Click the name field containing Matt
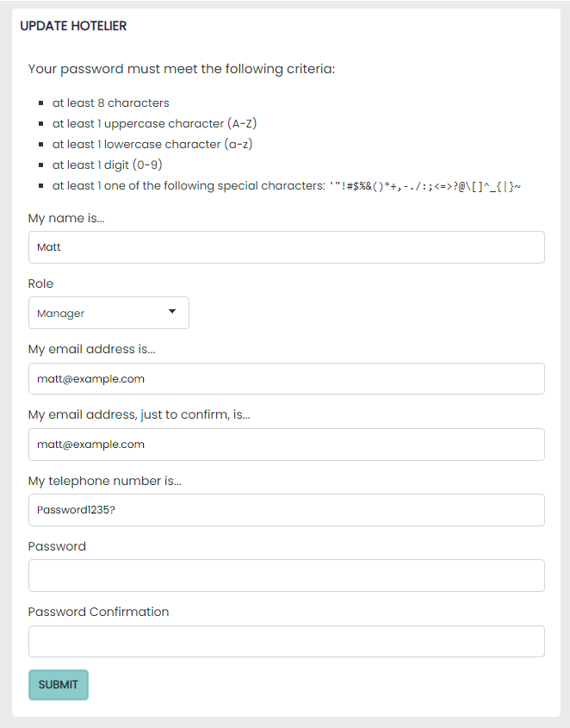The height and width of the screenshot is (728, 570). coord(286,247)
